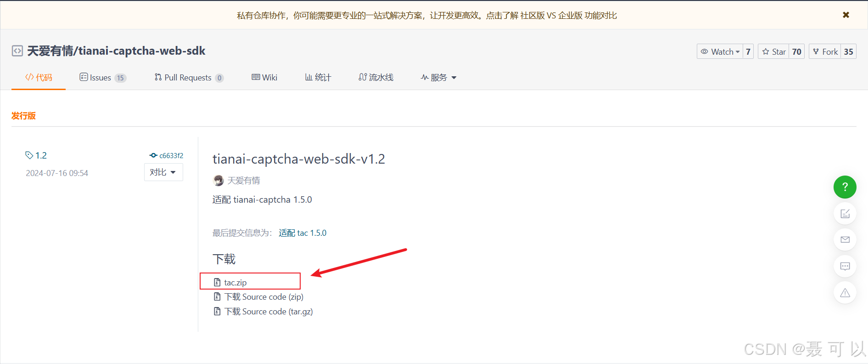
Task: Star the repository
Action: click(x=773, y=51)
